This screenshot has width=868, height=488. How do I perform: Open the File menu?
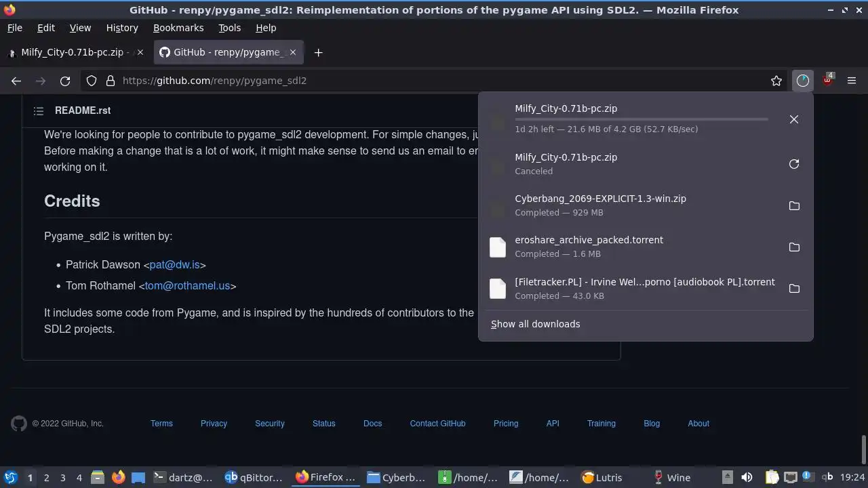[x=14, y=28]
